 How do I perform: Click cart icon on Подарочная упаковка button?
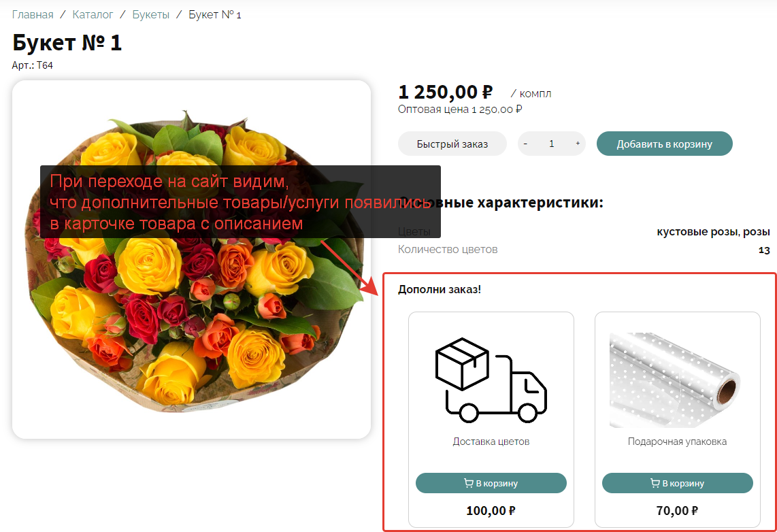[655, 483]
